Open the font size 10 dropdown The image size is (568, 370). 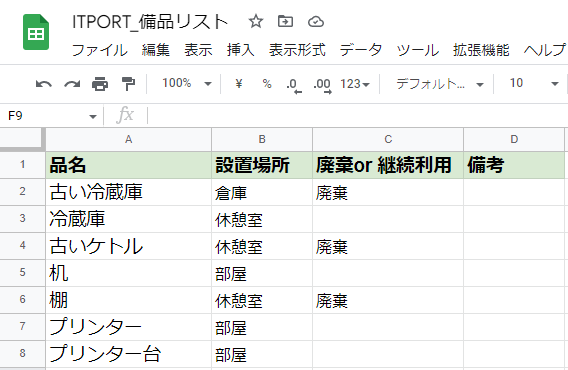click(534, 84)
